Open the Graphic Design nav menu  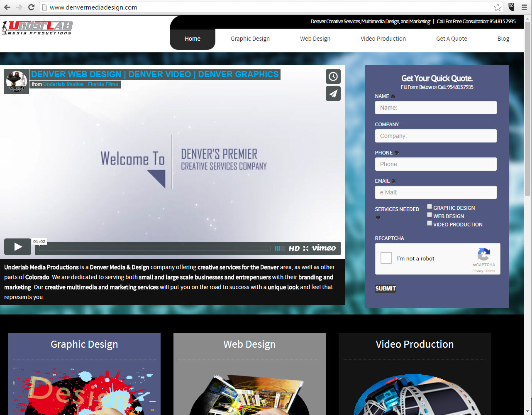(x=250, y=39)
